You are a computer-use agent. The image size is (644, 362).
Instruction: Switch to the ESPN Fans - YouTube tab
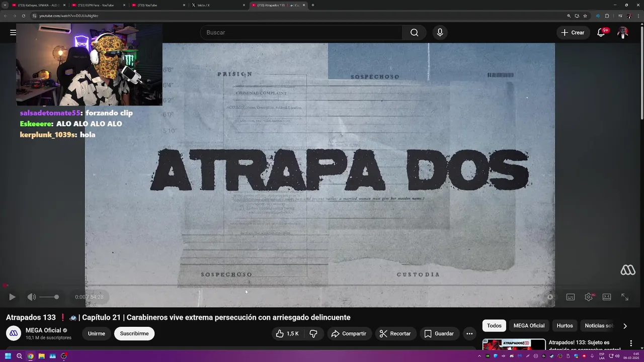[98, 5]
